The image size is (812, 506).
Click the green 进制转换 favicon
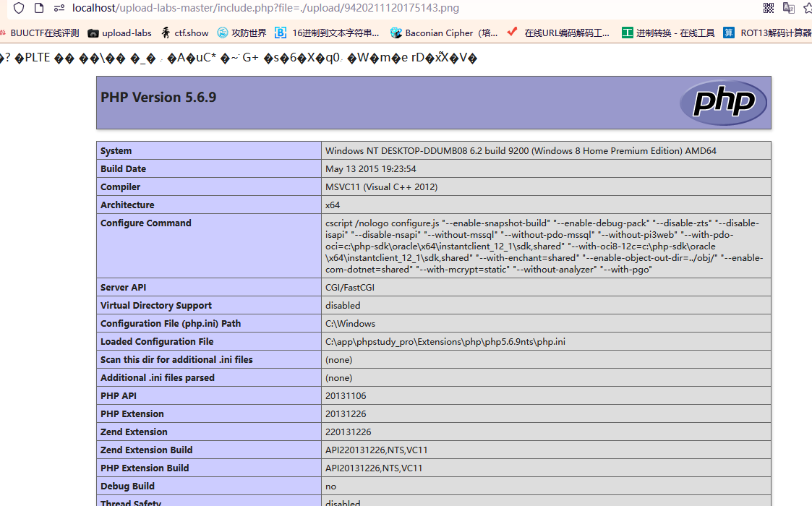coord(627,33)
